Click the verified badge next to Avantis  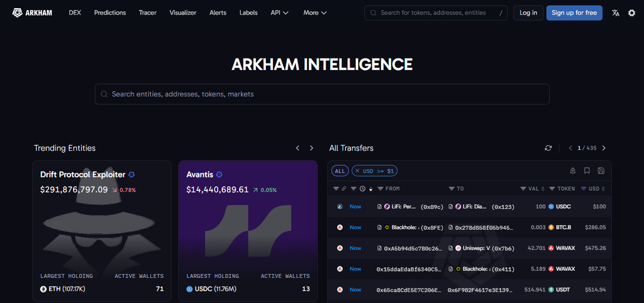(219, 174)
